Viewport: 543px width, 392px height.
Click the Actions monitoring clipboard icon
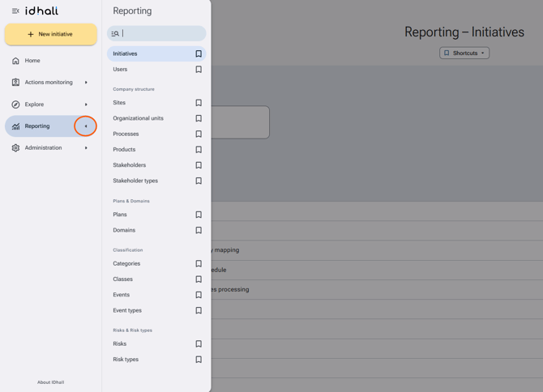[x=15, y=83]
